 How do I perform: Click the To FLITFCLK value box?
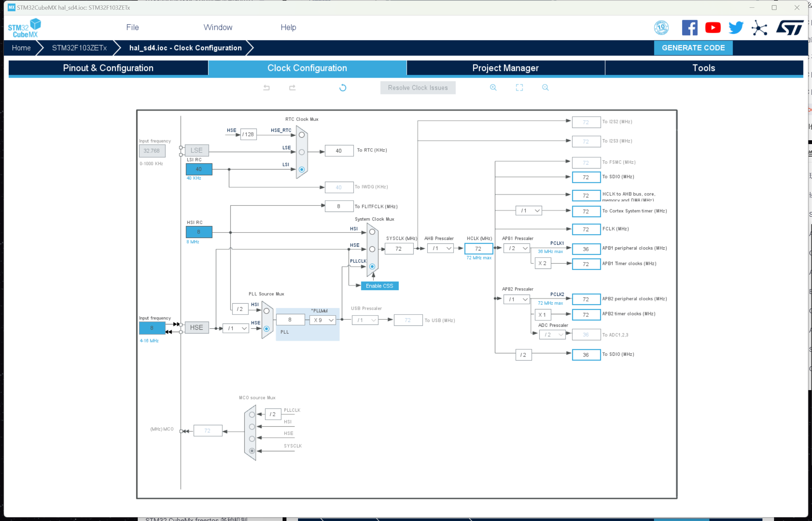tap(339, 206)
